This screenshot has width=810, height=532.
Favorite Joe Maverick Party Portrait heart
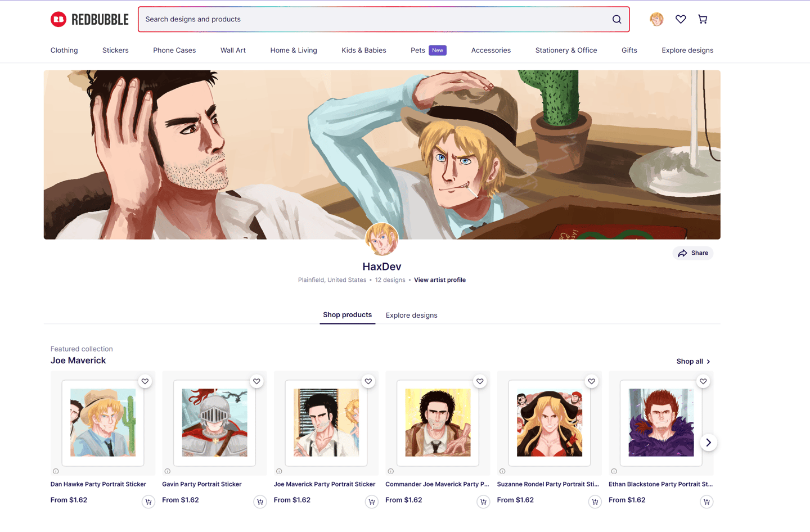pos(368,381)
